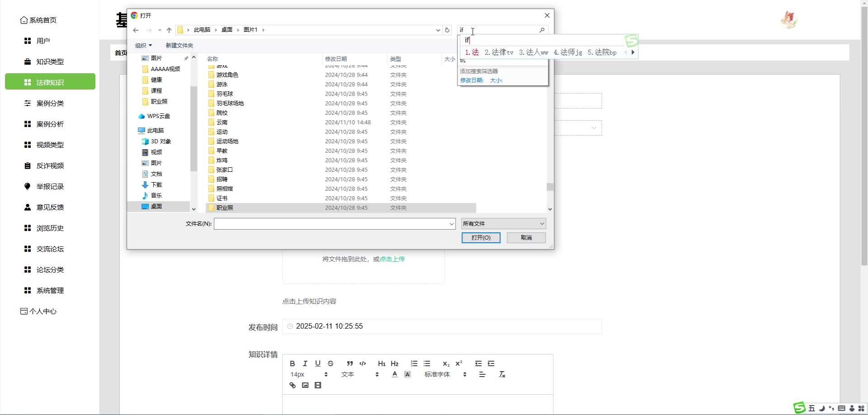Viewport: 868px width, 415px height.
Task: Open 反诈视频 in the sidebar menu
Action: [50, 165]
